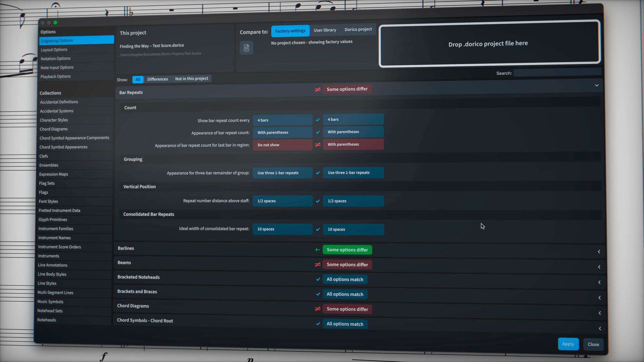Open the Appearance of bar repeat count dropdown
Viewport: 644px width, 362px height.
pos(282,132)
